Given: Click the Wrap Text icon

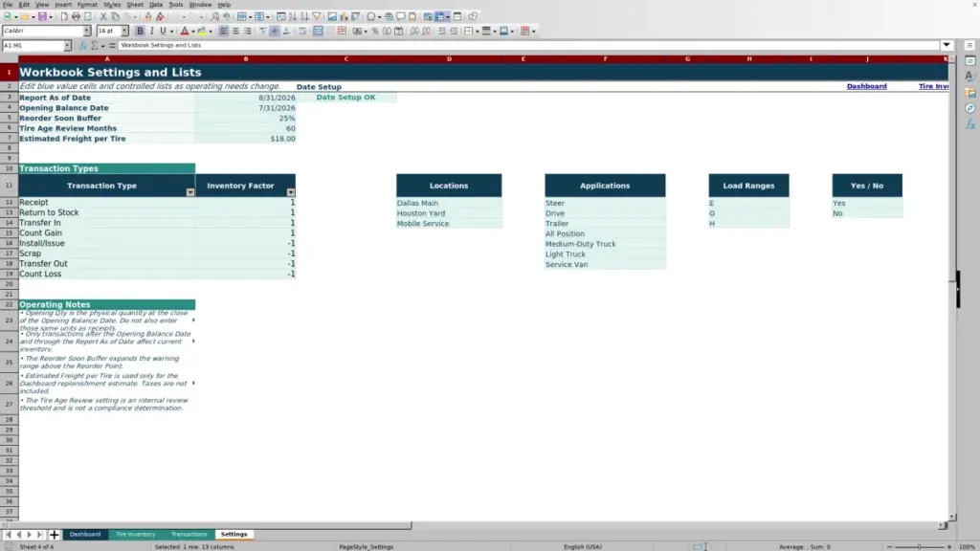Looking at the screenshot, I should tap(302, 32).
